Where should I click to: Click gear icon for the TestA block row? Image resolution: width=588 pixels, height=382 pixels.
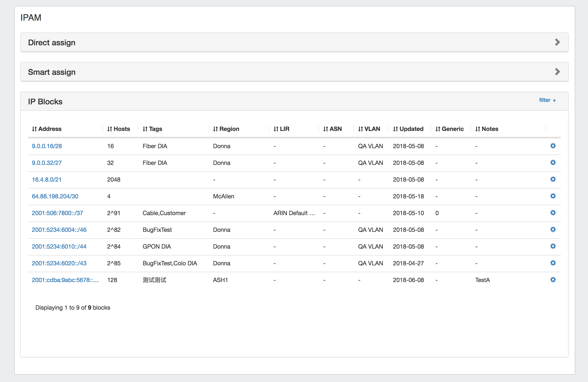[553, 280]
